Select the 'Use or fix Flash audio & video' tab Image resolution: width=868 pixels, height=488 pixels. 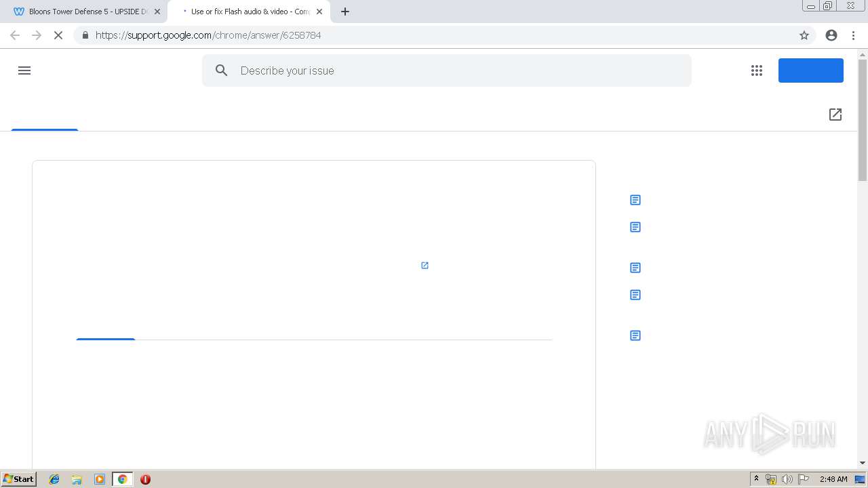(x=249, y=12)
